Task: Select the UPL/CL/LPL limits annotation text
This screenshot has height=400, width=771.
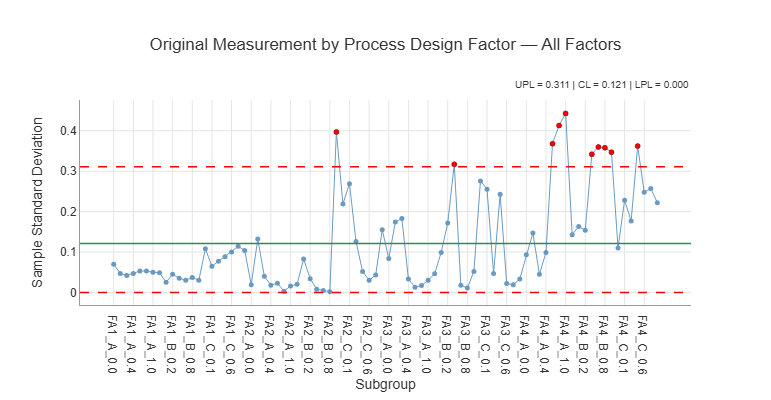Action: (601, 85)
